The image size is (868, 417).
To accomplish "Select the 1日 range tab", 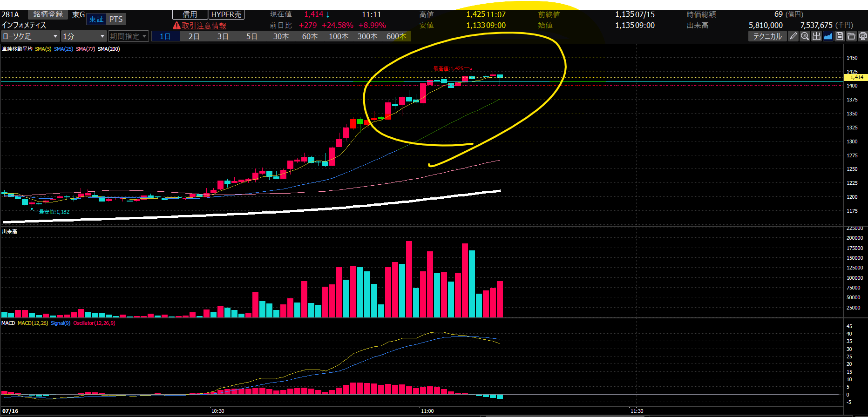I will click(165, 36).
